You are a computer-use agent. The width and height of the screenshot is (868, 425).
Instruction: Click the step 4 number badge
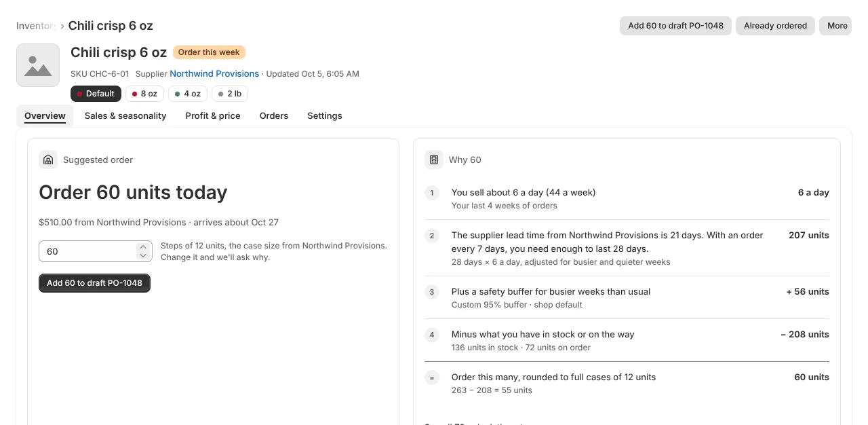[432, 335]
